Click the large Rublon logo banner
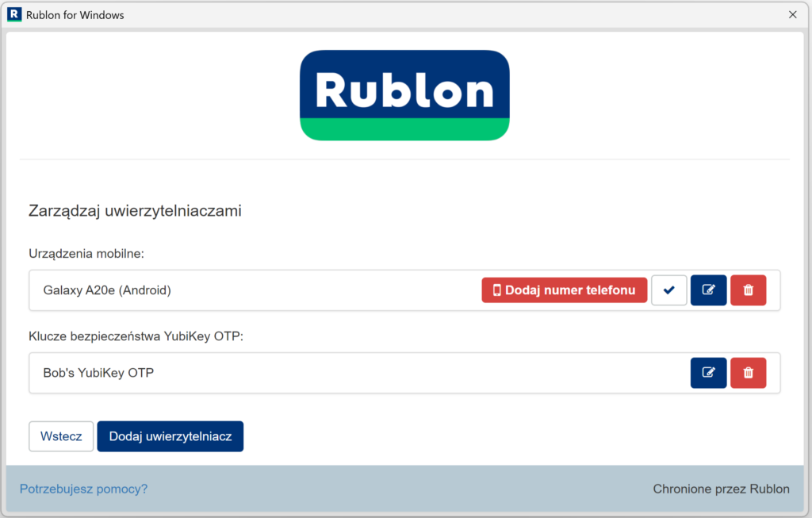Image resolution: width=812 pixels, height=518 pixels. click(404, 95)
